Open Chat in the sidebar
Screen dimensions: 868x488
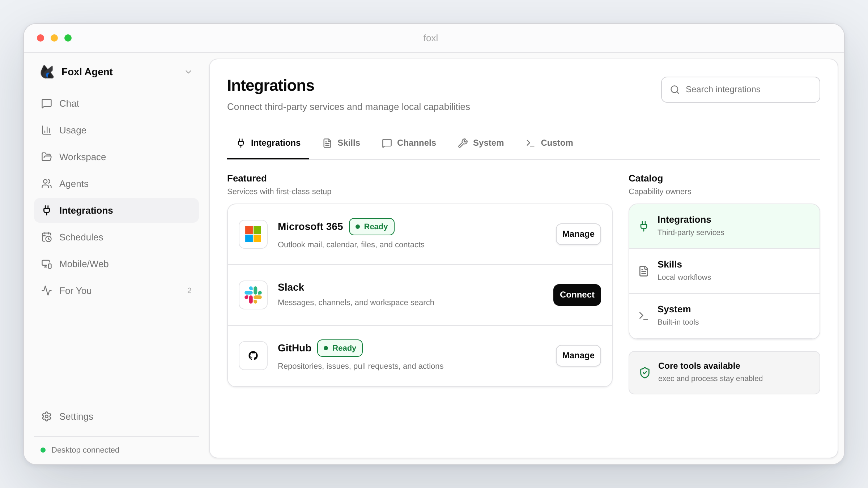[116, 103]
